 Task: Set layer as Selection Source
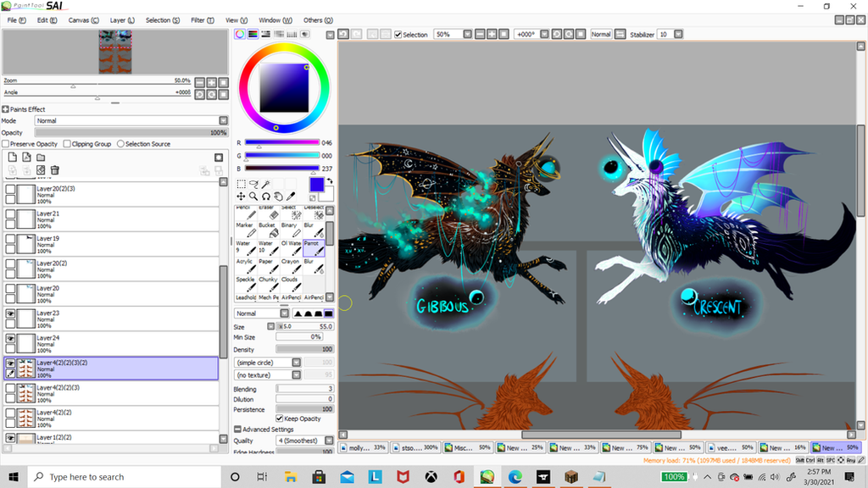120,144
